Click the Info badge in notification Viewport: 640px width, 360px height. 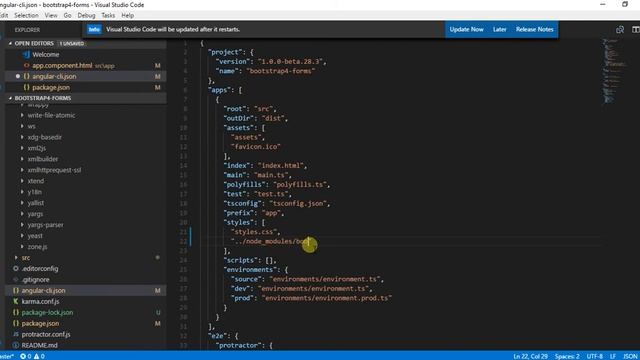pos(94,29)
